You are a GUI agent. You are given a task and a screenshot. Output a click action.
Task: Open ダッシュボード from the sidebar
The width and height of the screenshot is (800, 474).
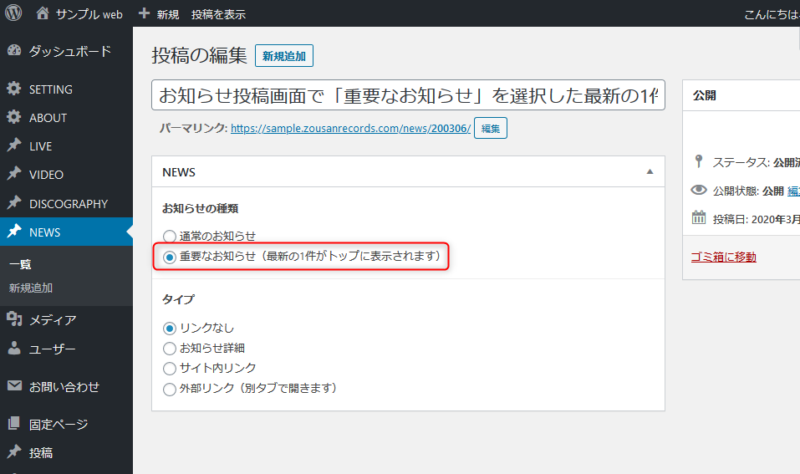pyautogui.click(x=69, y=51)
